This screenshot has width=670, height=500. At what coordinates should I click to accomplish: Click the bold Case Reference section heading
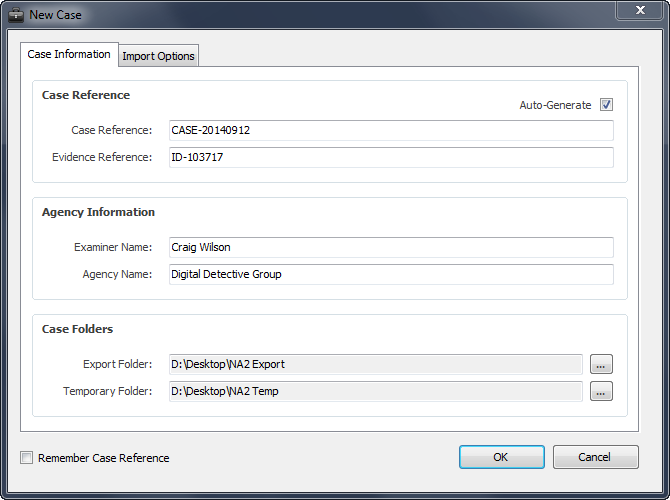pos(86,95)
